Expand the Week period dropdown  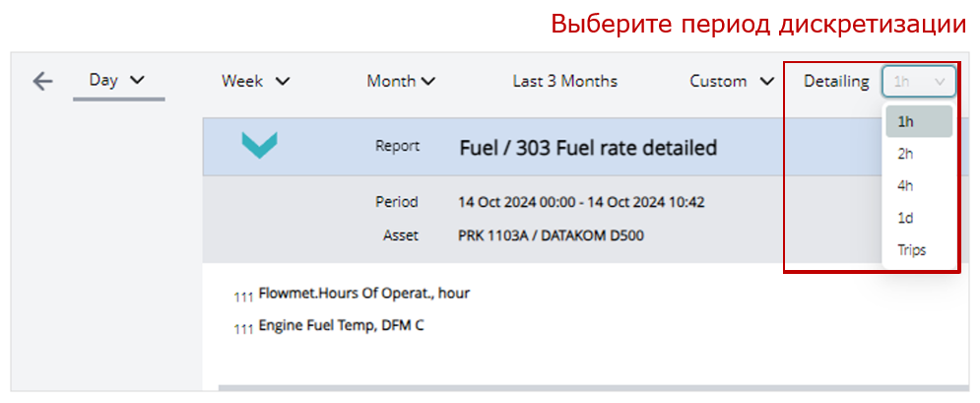[255, 81]
